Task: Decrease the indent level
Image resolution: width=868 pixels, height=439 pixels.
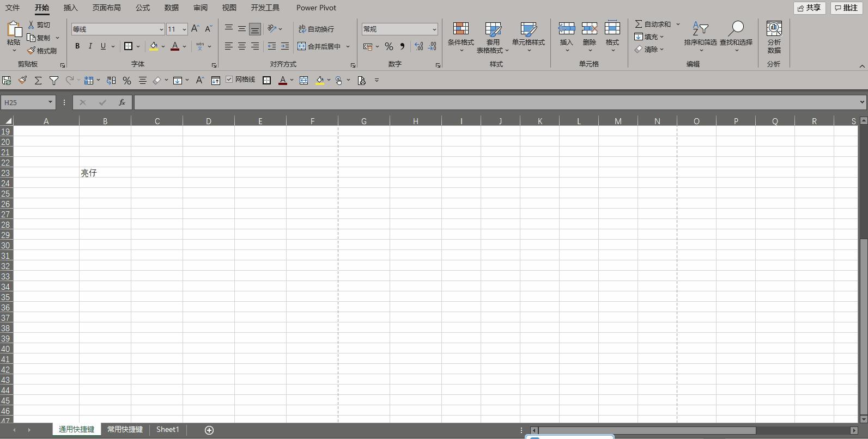Action: click(272, 46)
